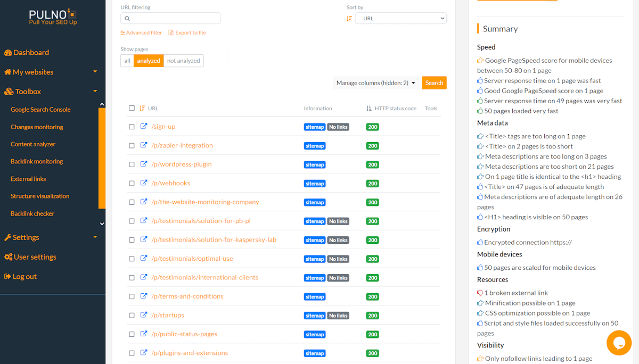The image size is (639, 364).
Task: Open external link icon for /p/startups
Action: point(144,315)
